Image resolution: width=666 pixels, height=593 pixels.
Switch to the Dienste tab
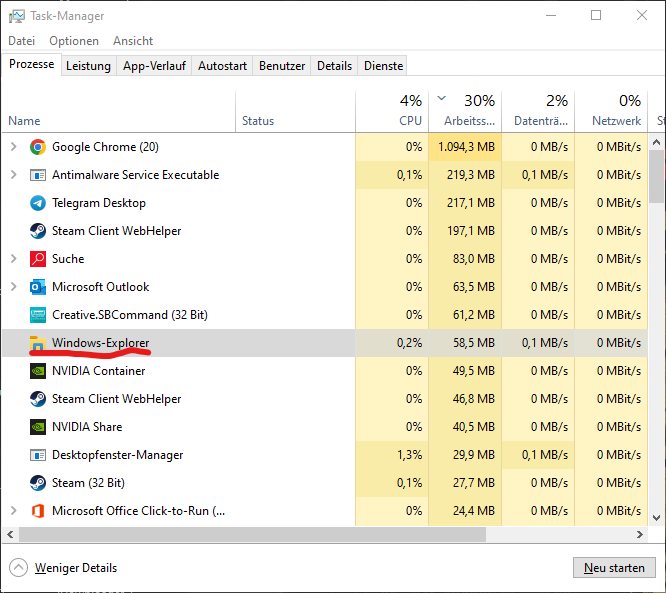(383, 66)
